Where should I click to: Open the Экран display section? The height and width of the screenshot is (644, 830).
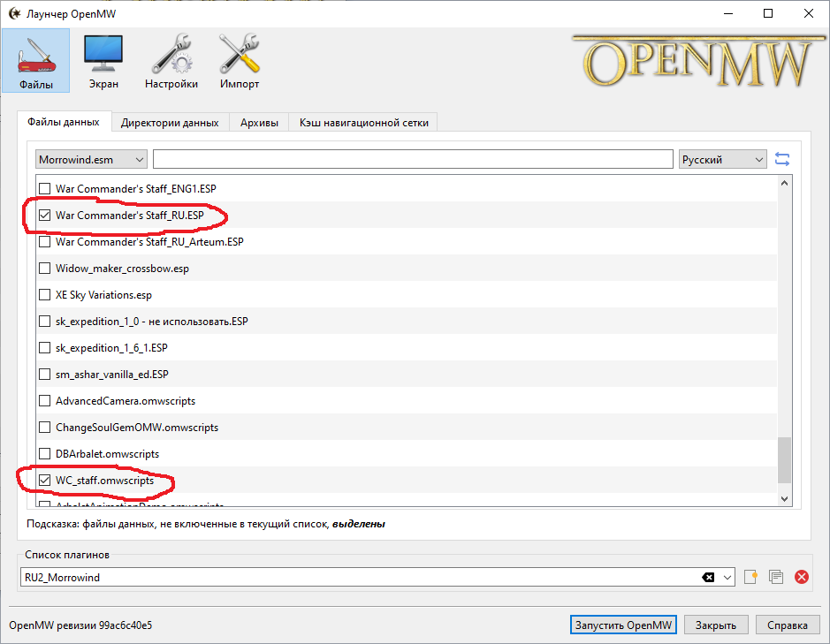(103, 60)
